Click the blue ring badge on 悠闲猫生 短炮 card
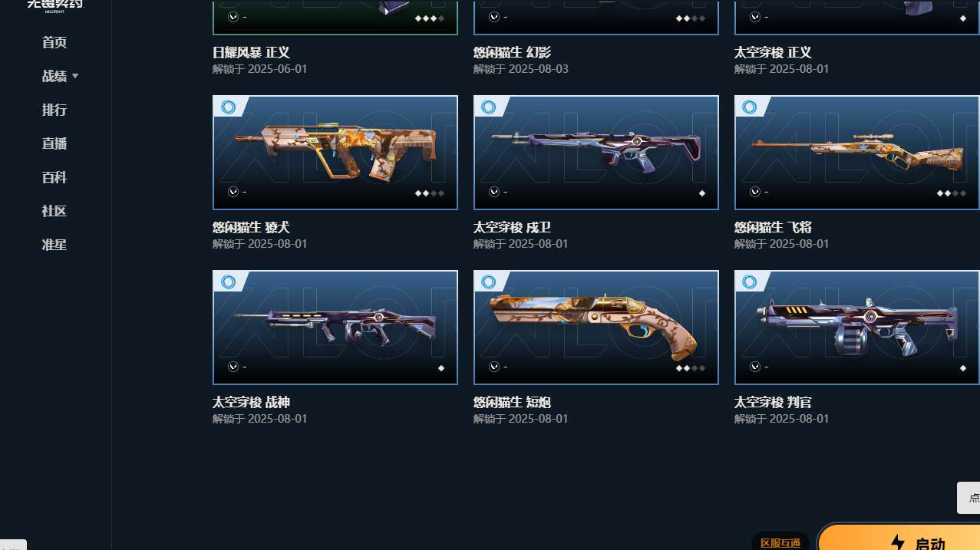 point(489,282)
